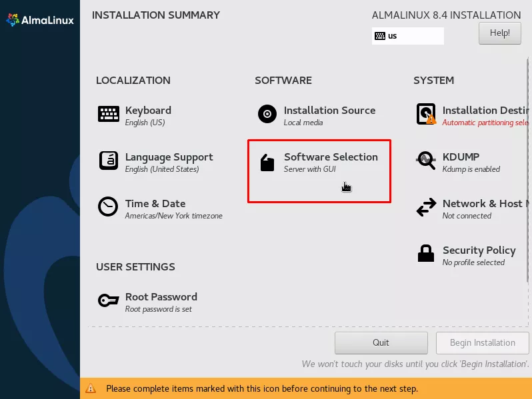This screenshot has height=399, width=532.
Task: Click 'Not connected' text
Action: click(x=467, y=216)
